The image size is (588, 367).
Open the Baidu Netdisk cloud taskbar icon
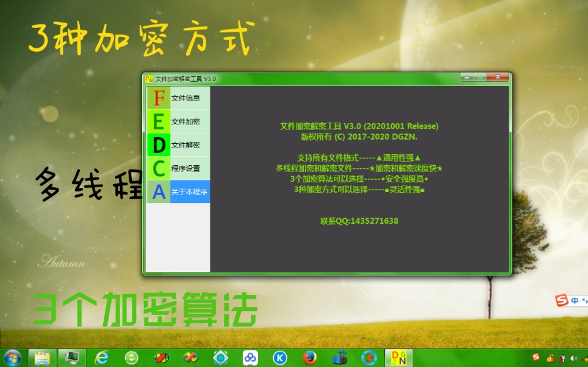pyautogui.click(x=250, y=358)
